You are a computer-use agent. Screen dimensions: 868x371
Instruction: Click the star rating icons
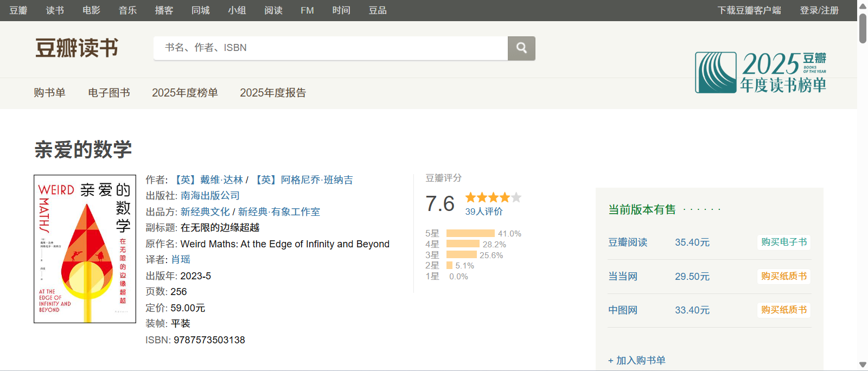[x=493, y=197]
